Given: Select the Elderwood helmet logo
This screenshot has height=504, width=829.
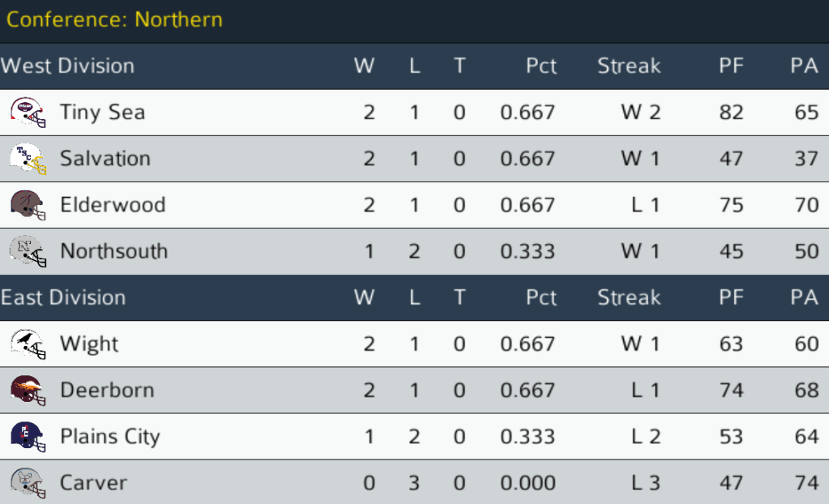Looking at the screenshot, I should coord(28,204).
